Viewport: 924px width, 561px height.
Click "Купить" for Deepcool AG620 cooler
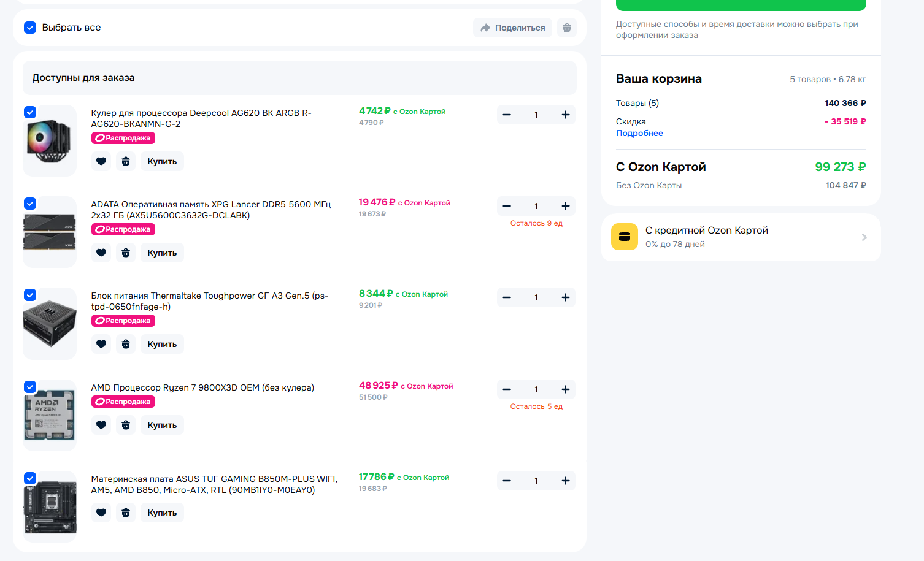click(x=162, y=161)
